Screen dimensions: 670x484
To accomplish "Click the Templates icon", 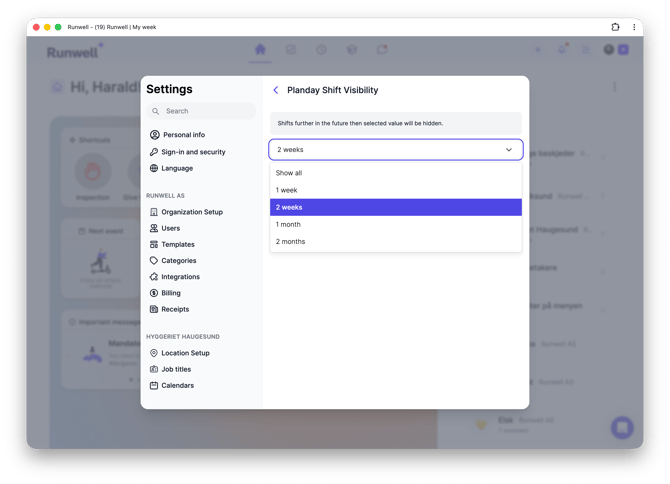I will tap(154, 244).
